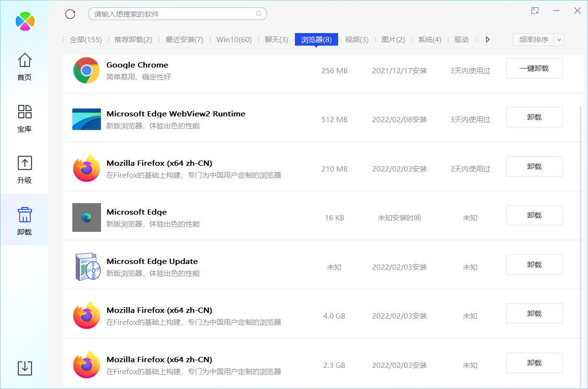Click the 4.0 GB size value
This screenshot has height=389, width=588.
tap(334, 316)
